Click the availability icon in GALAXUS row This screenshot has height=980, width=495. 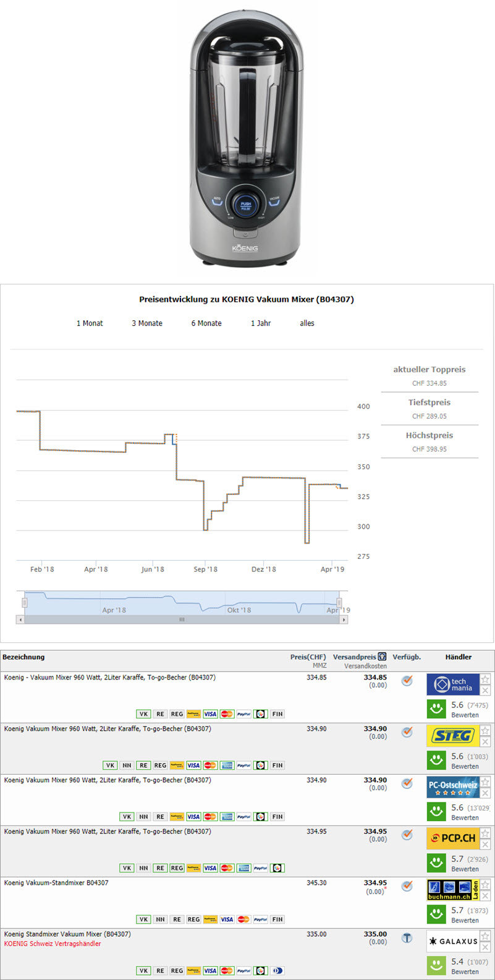tap(407, 938)
